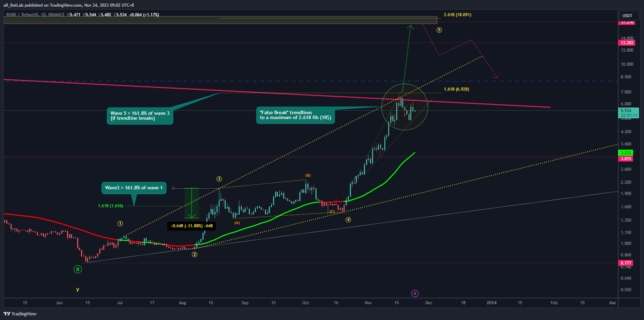Select the orange (C) correction label

[x=332, y=211]
